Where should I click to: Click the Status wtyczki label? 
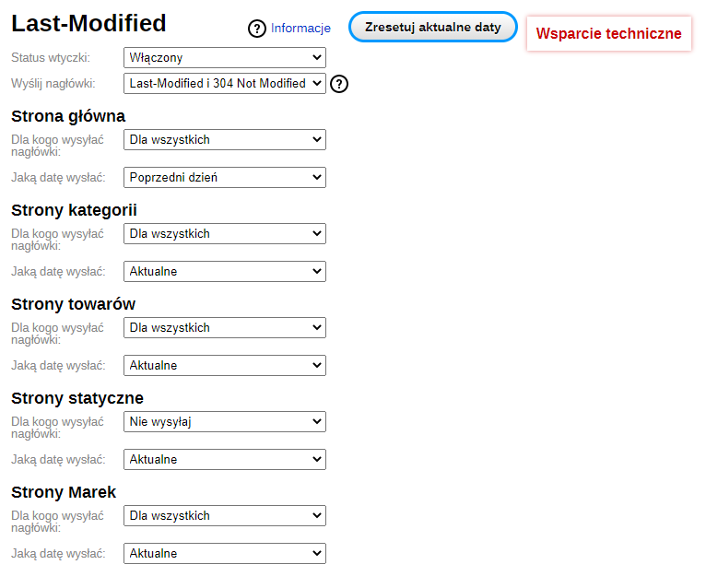point(51,58)
